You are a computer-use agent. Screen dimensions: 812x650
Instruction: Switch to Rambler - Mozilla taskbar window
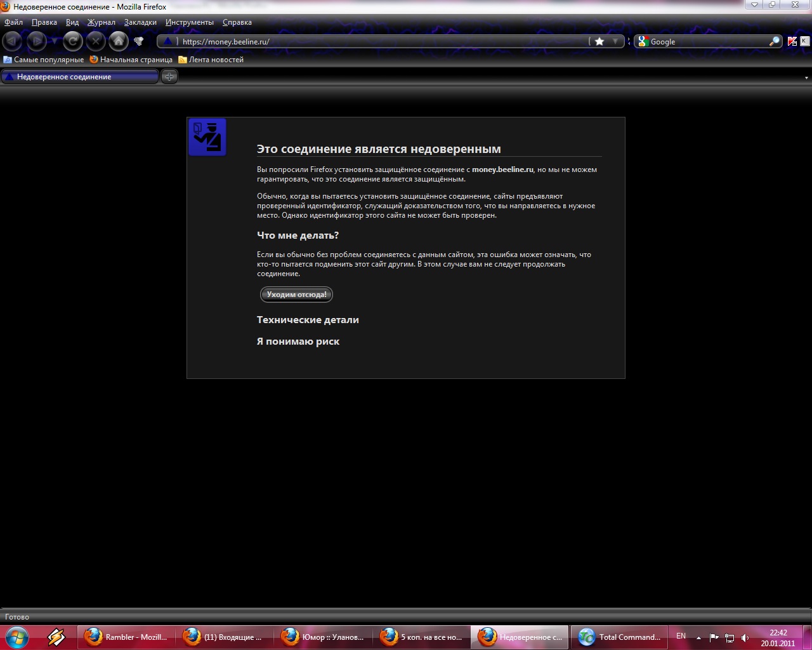point(127,637)
